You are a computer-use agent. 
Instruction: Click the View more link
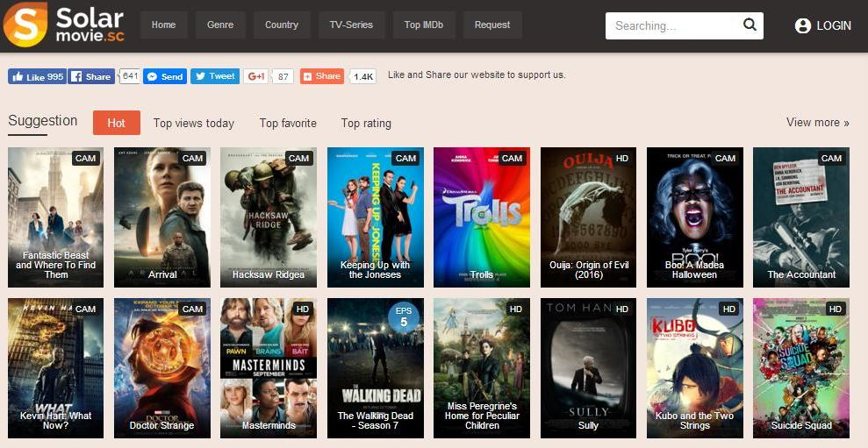818,122
